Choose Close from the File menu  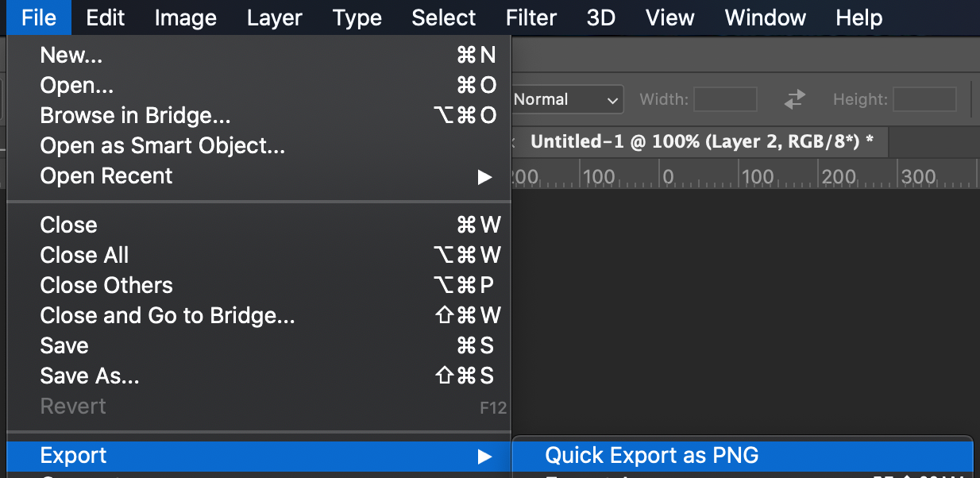[x=259, y=225]
